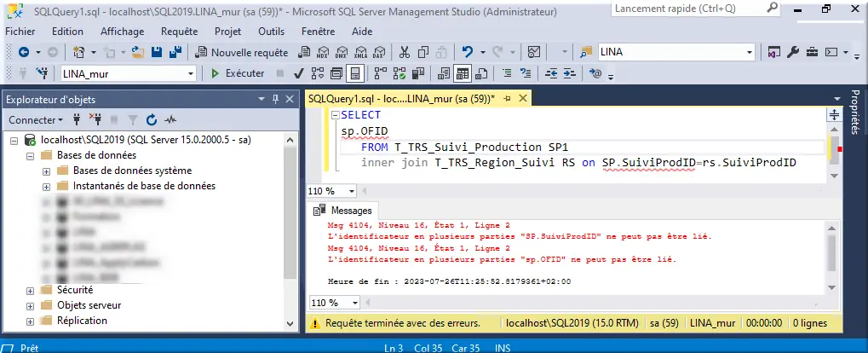Toggle auto-hide pin on Object Explorer
The height and width of the screenshot is (353, 868).
tap(276, 100)
